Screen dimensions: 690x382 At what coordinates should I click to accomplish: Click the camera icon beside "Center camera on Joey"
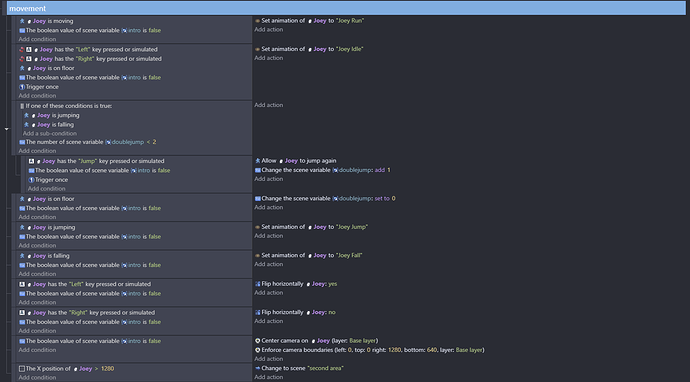point(257,341)
